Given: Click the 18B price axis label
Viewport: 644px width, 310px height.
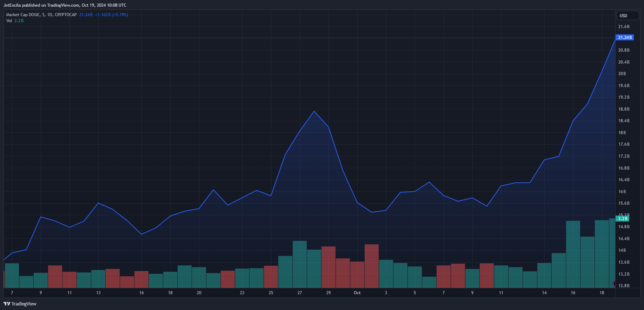Looking at the screenshot, I should (622, 133).
